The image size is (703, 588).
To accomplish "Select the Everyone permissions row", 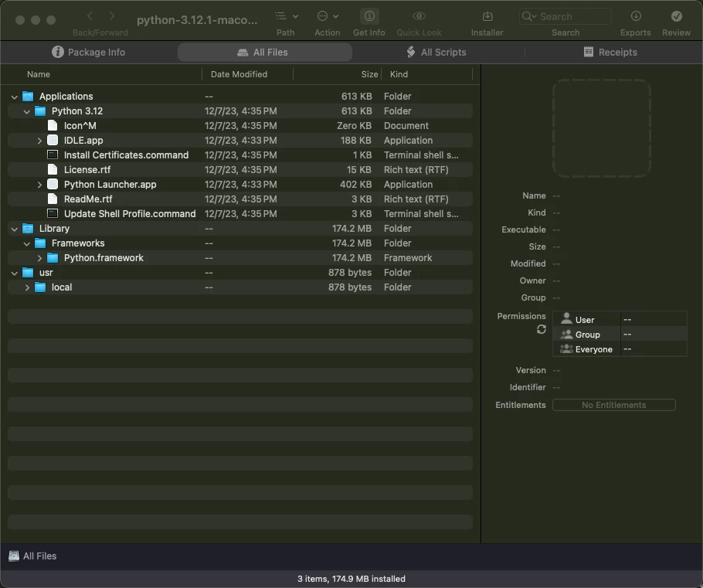I will tap(620, 349).
